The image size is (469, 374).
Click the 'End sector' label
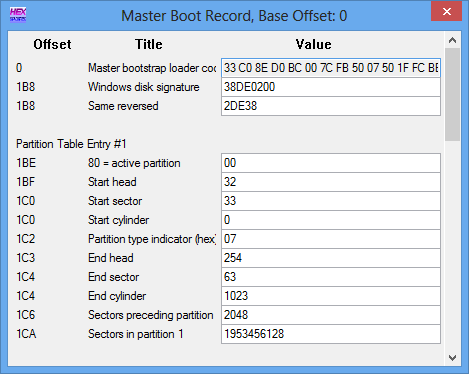(x=114, y=277)
